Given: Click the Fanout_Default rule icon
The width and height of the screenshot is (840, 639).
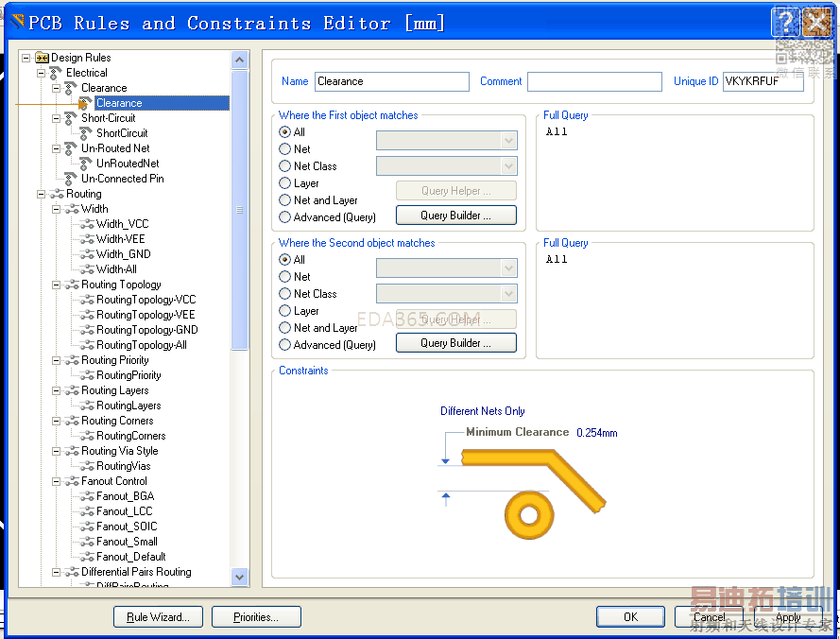Looking at the screenshot, I should pyautogui.click(x=87, y=557).
